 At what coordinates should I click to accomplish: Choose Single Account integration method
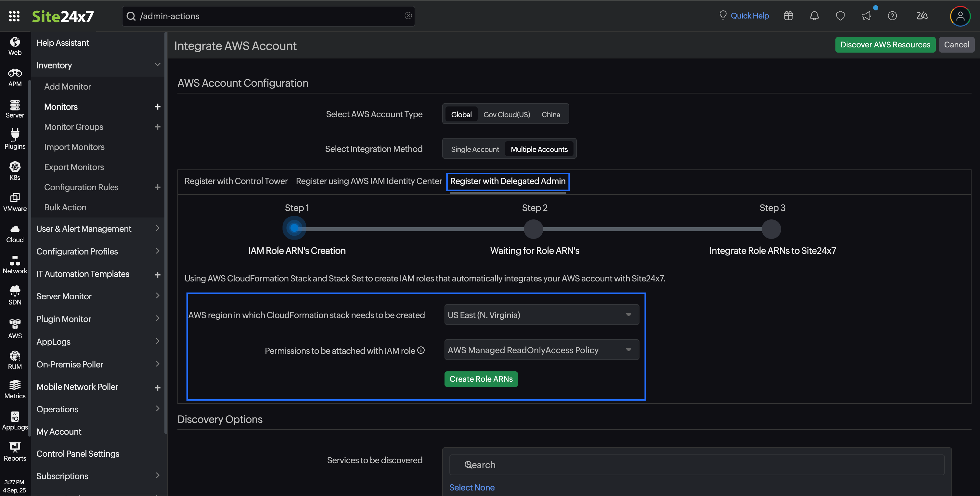pos(475,149)
